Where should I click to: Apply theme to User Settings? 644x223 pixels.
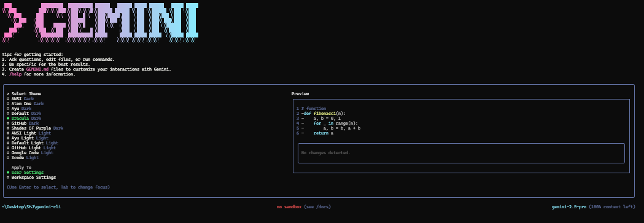tap(25, 173)
